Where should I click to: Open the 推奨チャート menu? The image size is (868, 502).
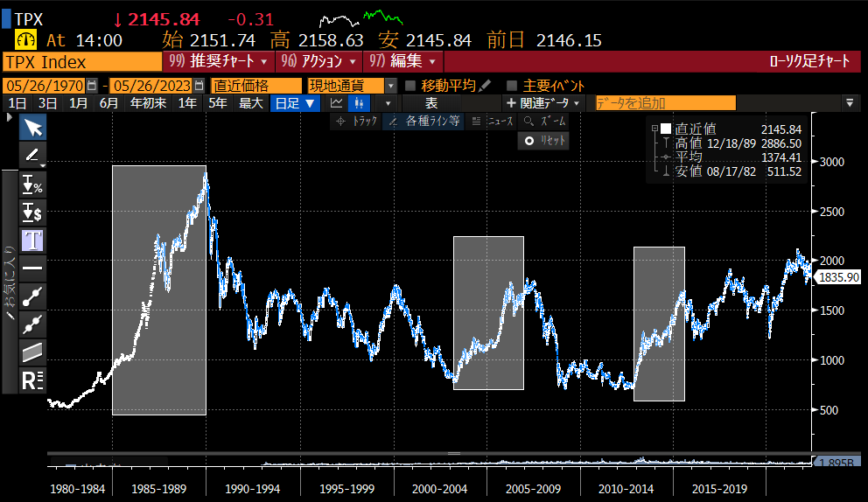219,61
